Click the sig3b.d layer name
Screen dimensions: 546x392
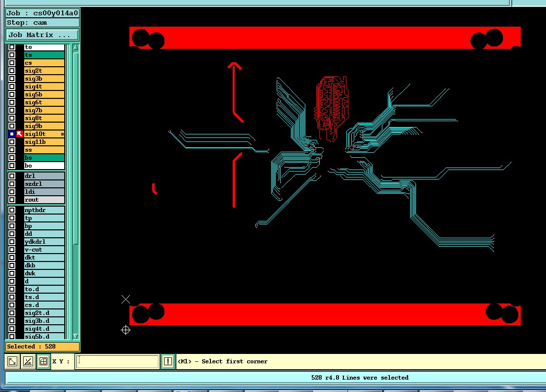(44, 321)
